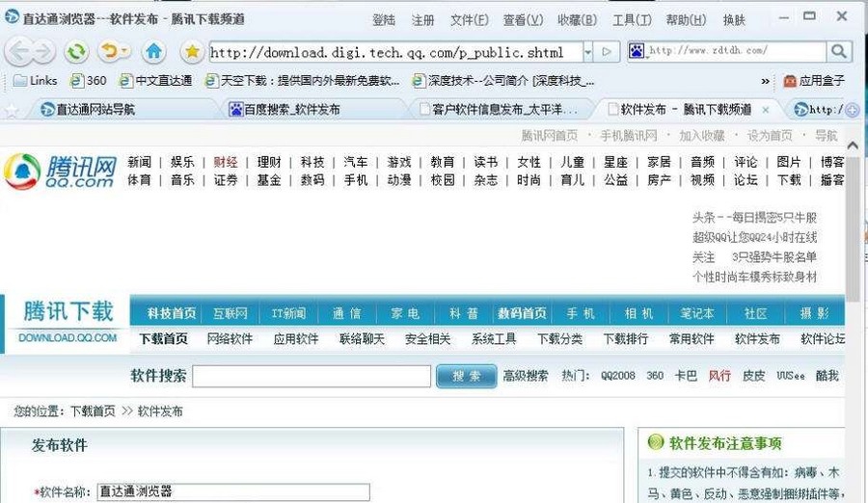Image resolution: width=868 pixels, height=503 pixels.
Task: Open the 应用盒子 app box
Action: [814, 81]
